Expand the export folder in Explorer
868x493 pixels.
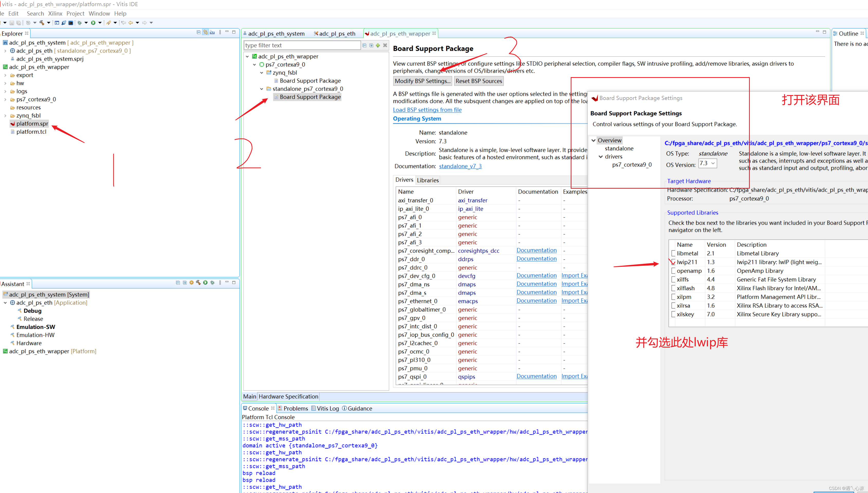click(x=5, y=75)
